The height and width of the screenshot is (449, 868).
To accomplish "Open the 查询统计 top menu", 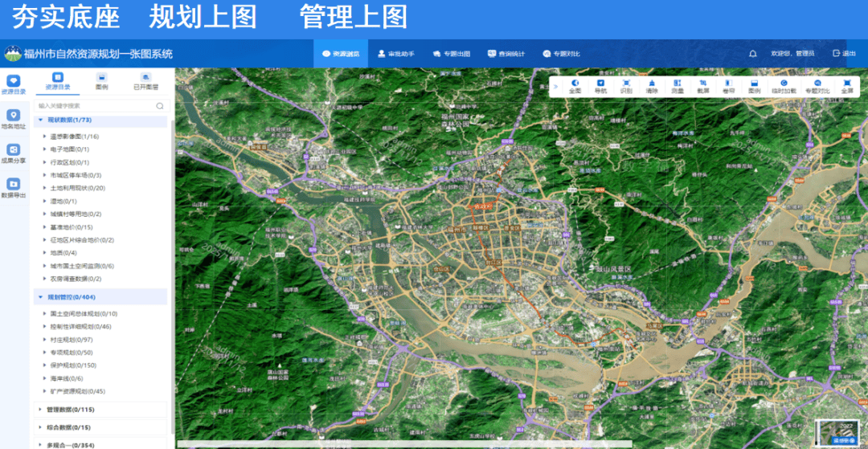I will pos(506,54).
